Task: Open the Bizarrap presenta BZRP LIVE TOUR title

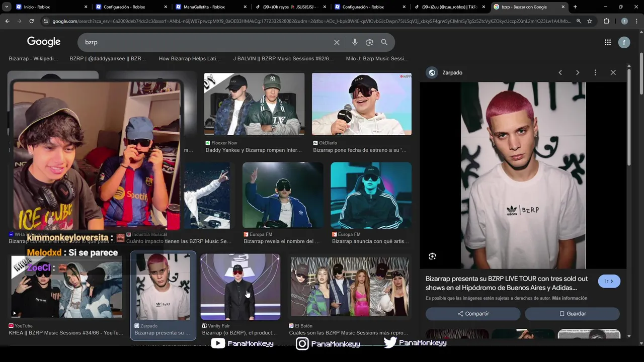Action: [x=507, y=283]
